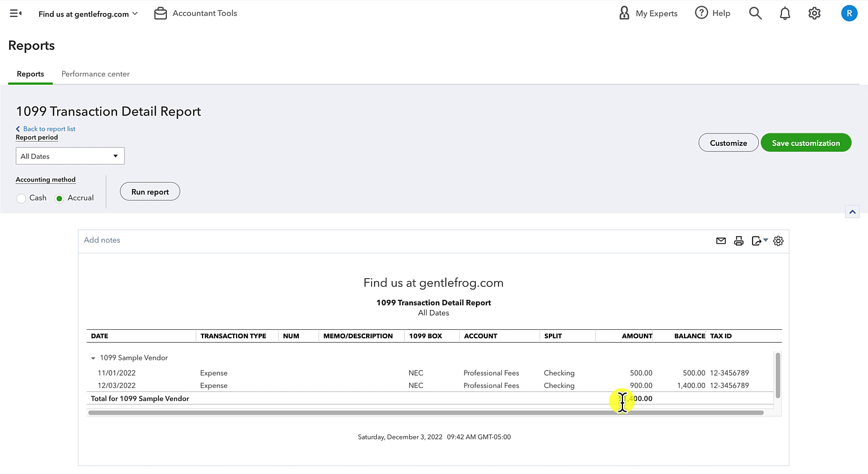The image size is (868, 474).
Task: Collapse the left navigation menu icon
Action: click(x=16, y=13)
